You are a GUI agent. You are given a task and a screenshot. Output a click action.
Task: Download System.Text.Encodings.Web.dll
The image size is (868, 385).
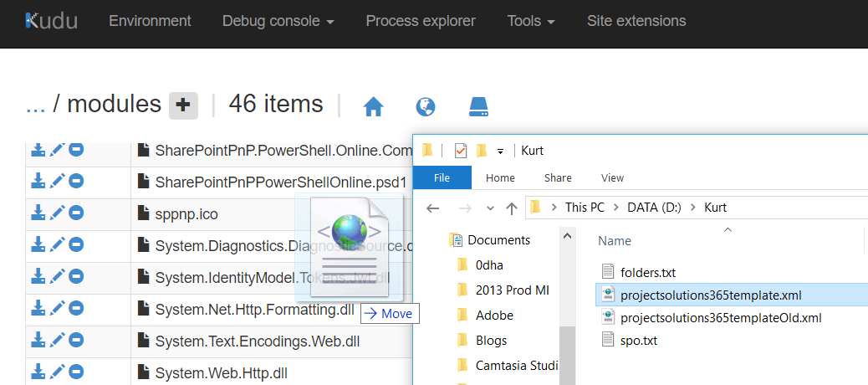point(38,339)
